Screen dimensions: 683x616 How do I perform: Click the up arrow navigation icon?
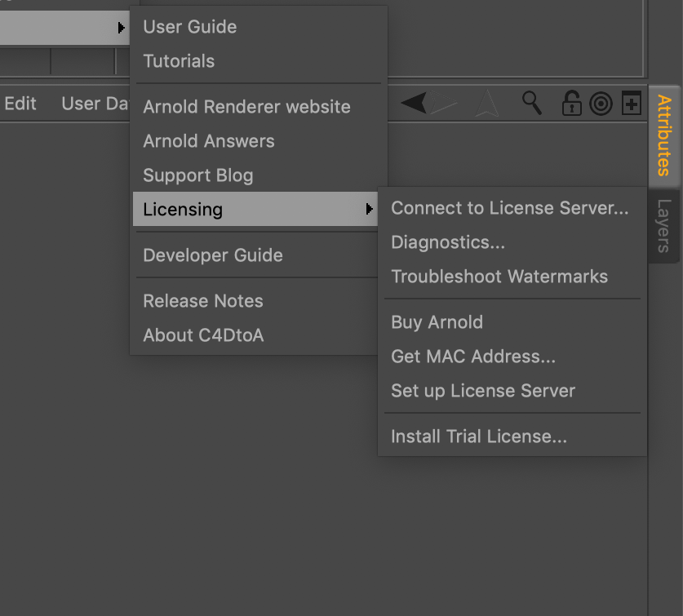click(486, 104)
